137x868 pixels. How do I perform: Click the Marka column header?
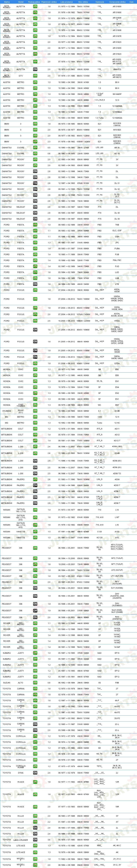coord(7,2)
